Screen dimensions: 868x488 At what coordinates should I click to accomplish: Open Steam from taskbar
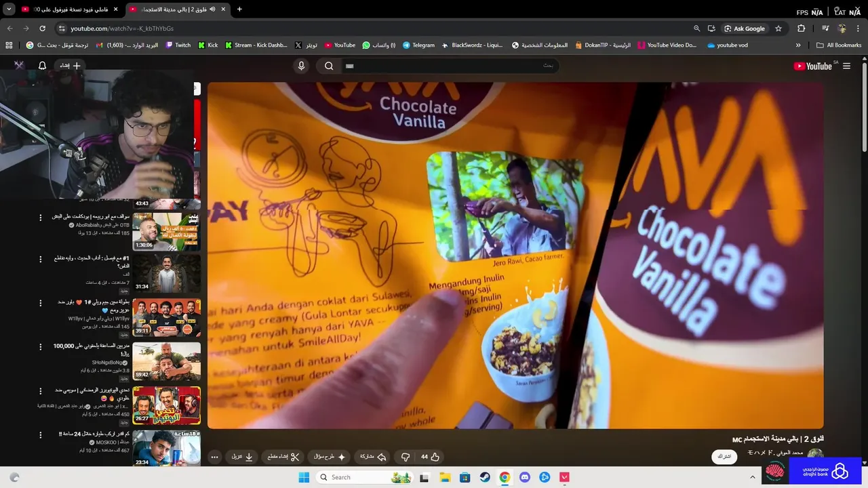coord(485,477)
